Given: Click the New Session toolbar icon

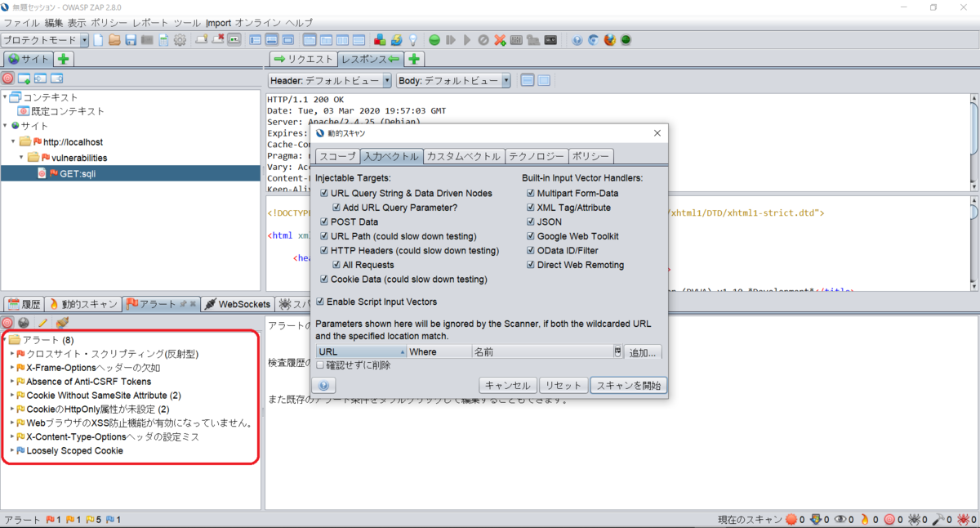Looking at the screenshot, I should 98,39.
